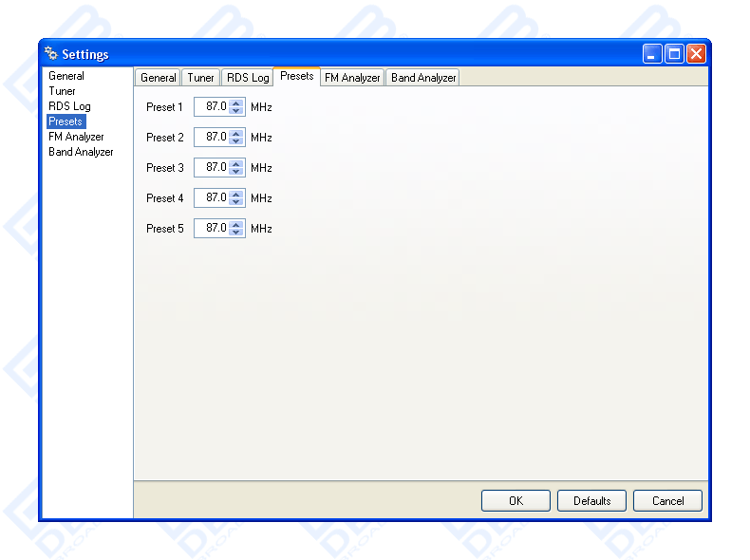The image size is (750, 560).
Task: Choose Tuner from the left sidebar
Action: pos(62,91)
